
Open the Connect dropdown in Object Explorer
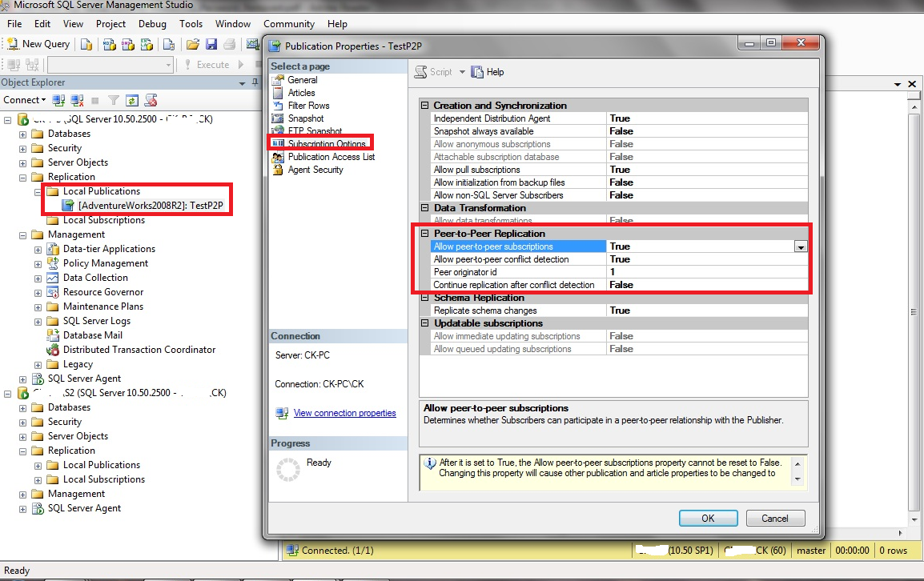(24, 99)
